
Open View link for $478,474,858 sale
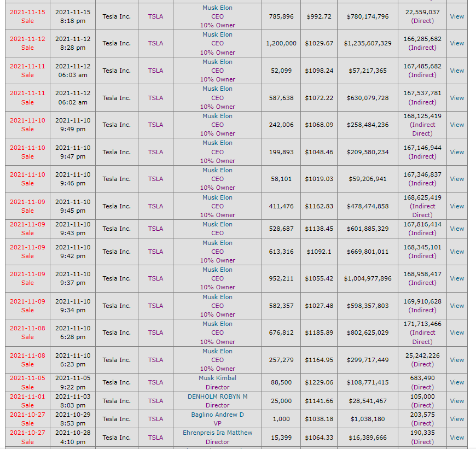coord(457,206)
